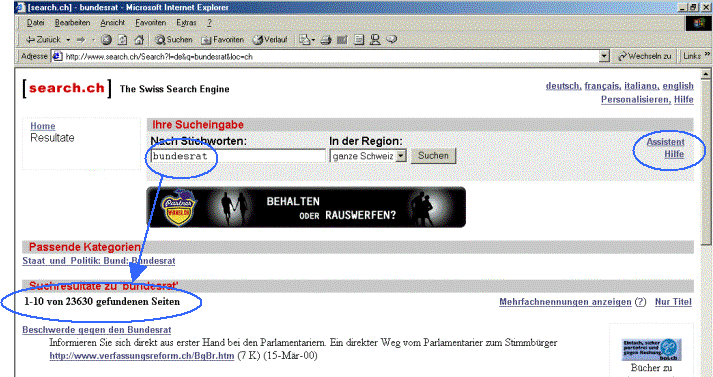Image resolution: width=713 pixels, height=377 pixels.
Task: Open the Favoriten pane in toolbar
Action: tap(222, 40)
